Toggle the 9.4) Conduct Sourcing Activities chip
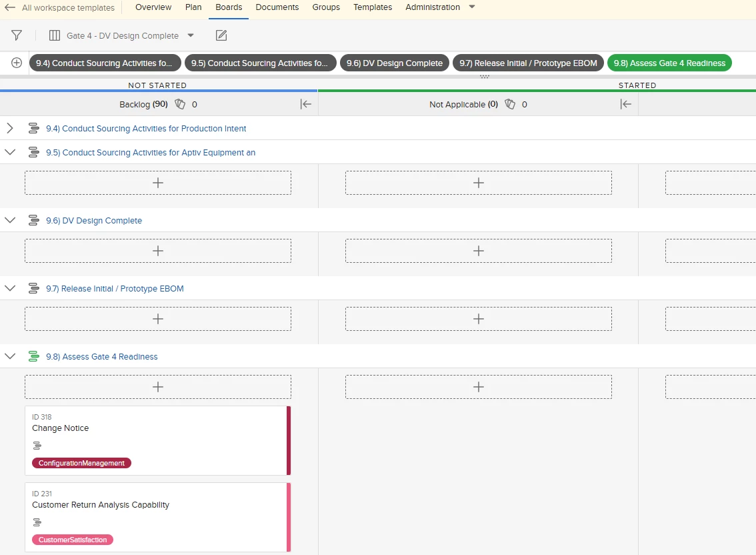Viewport: 756px width, 555px height. [x=105, y=63]
